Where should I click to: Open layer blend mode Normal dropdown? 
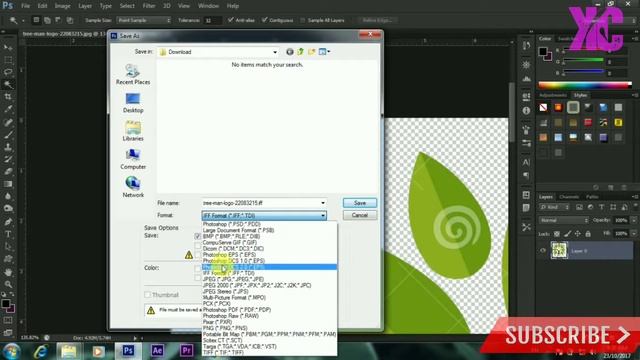(x=563, y=220)
